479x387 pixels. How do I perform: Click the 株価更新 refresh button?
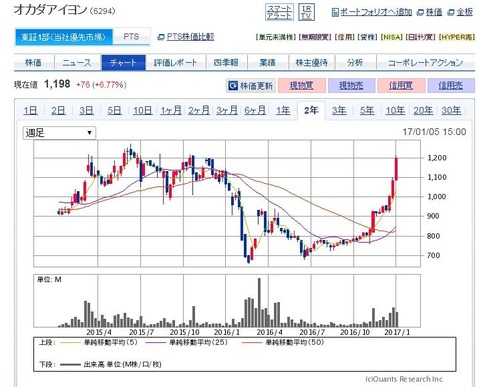(x=251, y=86)
